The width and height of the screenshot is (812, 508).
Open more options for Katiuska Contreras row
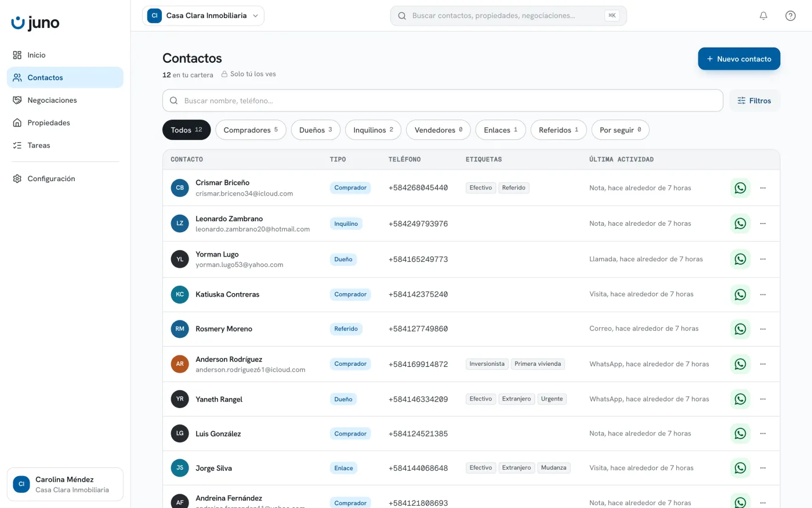point(763,294)
